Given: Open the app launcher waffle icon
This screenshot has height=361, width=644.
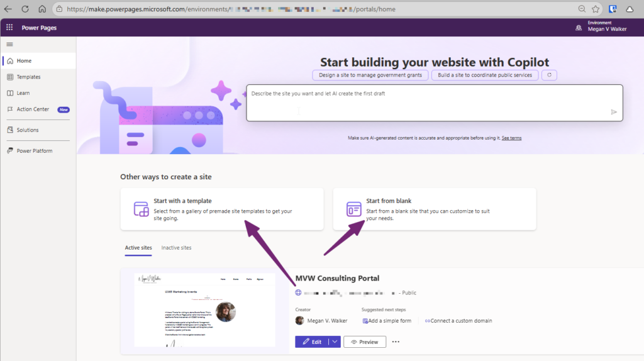Looking at the screenshot, I should (9, 28).
